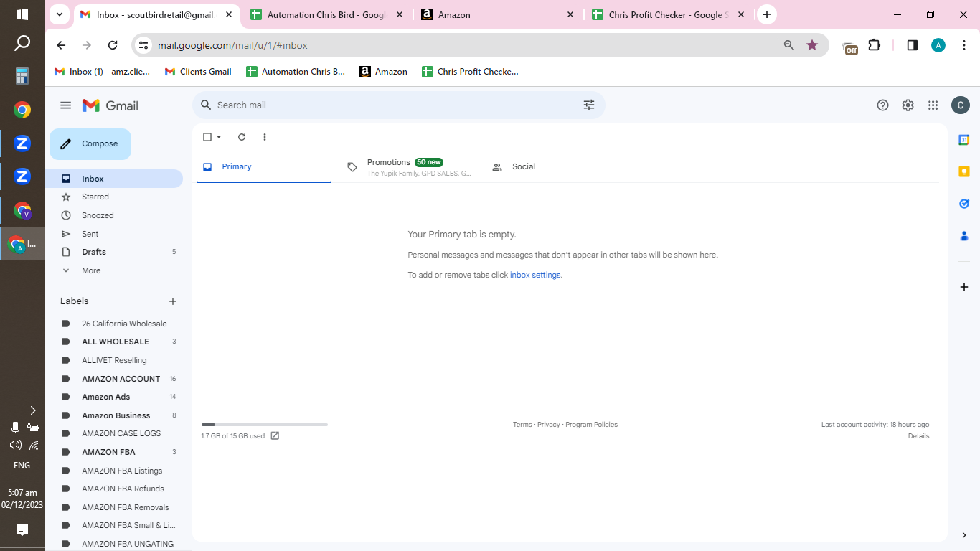This screenshot has height=551, width=980.
Task: Open the Gmail main menu hamburger icon
Action: [66, 105]
